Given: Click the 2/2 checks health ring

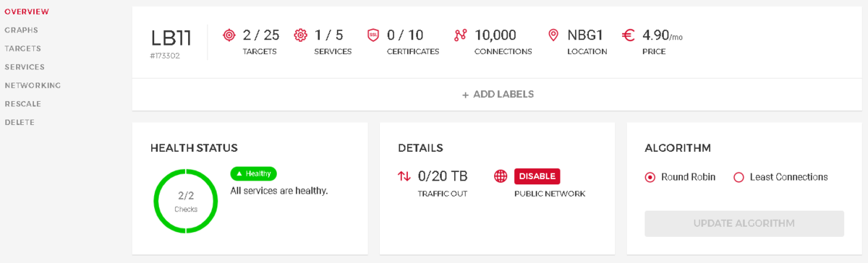Looking at the screenshot, I should [x=186, y=201].
